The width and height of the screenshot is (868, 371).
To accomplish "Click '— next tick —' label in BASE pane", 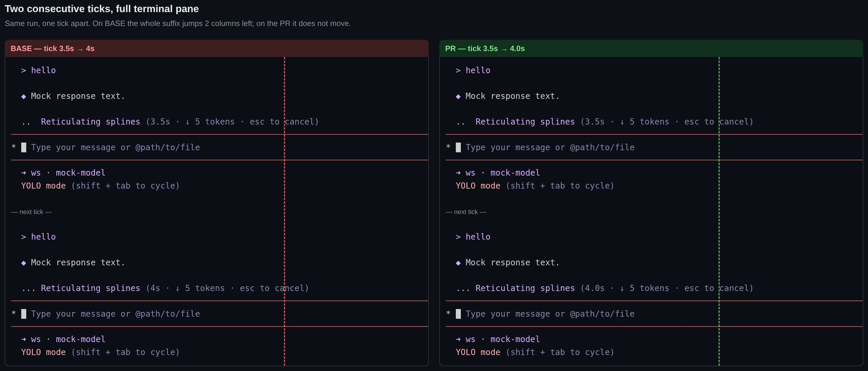I will tap(31, 212).
